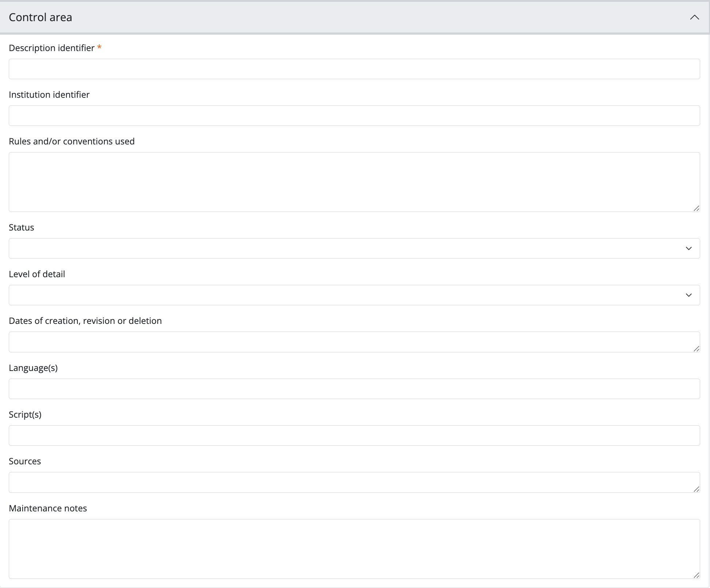Viewport: 710px width, 588px height.
Task: Click the Rules and/or conventions used textarea
Action: [354, 182]
